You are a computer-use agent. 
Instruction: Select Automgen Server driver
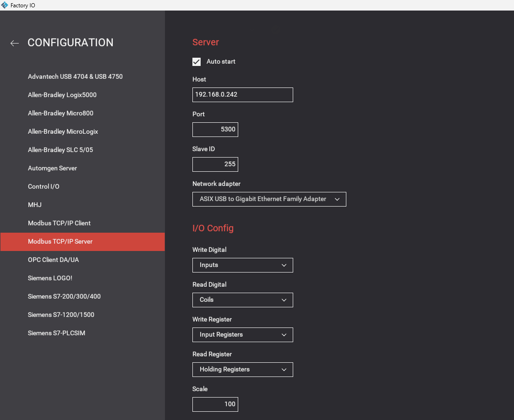click(x=52, y=168)
